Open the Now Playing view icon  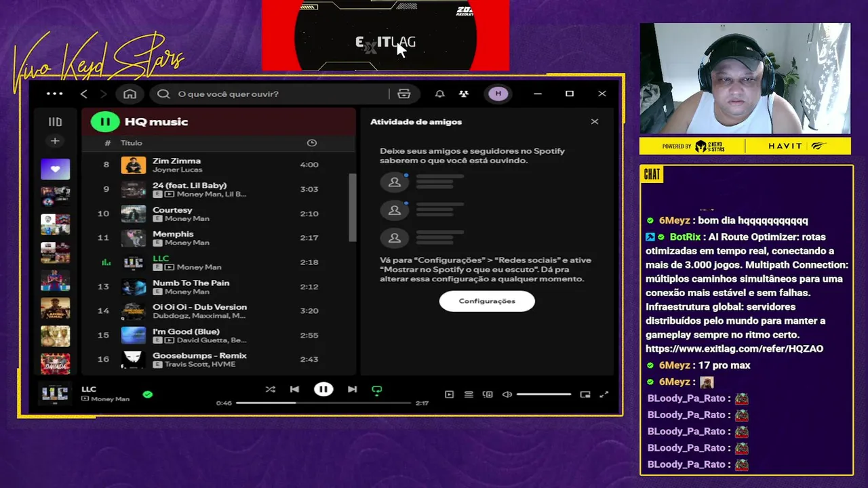pyautogui.click(x=449, y=394)
